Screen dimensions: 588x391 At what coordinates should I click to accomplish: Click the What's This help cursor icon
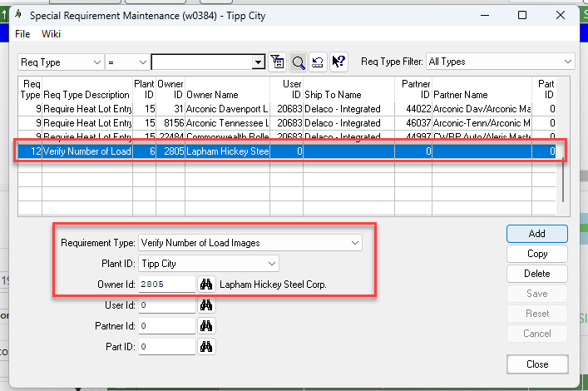[x=338, y=62]
